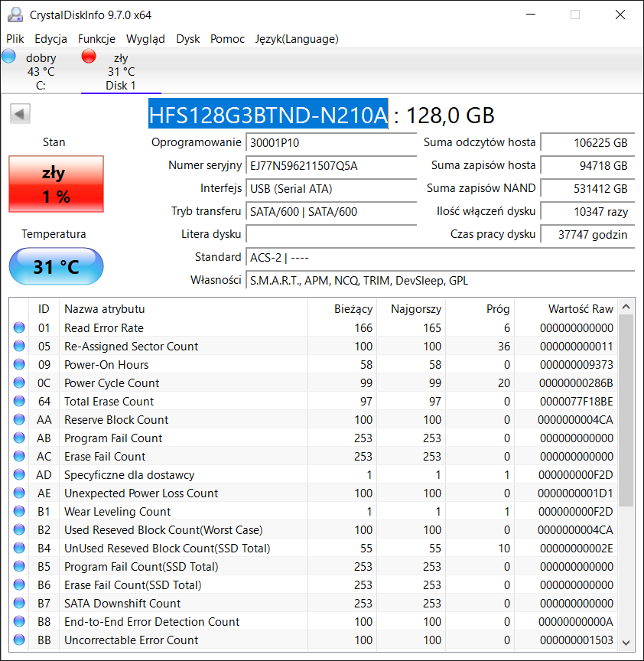Click the red status orb for Disk 1
Screen dimensions: 644x661
tap(89, 56)
